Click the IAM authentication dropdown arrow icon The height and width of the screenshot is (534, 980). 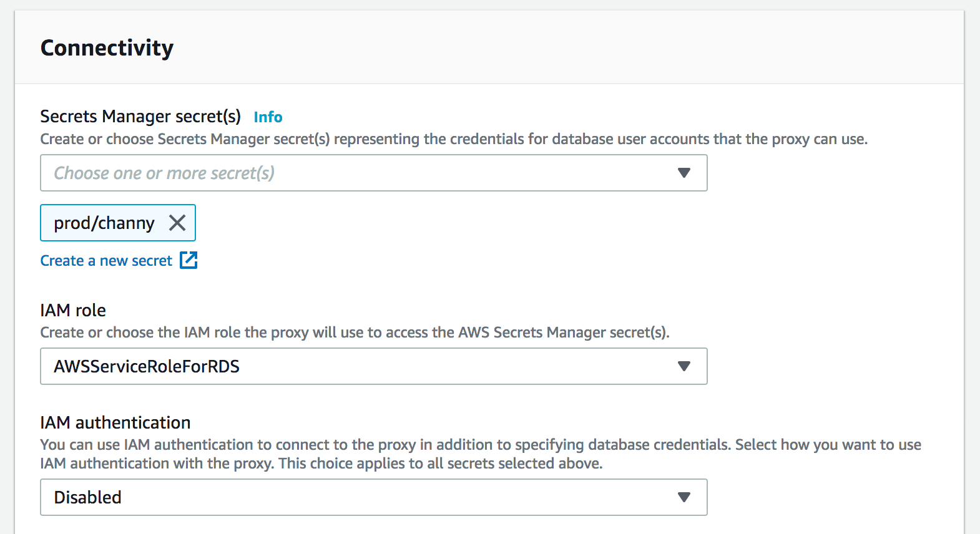[684, 497]
